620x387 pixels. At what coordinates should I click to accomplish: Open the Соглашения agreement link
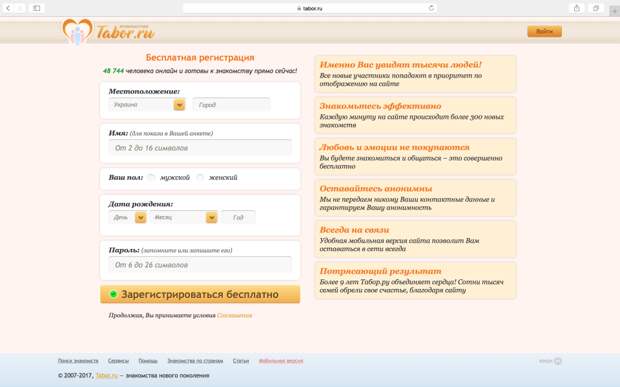(234, 315)
